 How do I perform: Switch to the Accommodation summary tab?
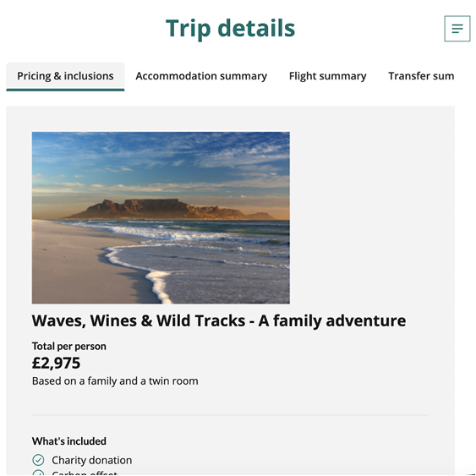point(201,76)
